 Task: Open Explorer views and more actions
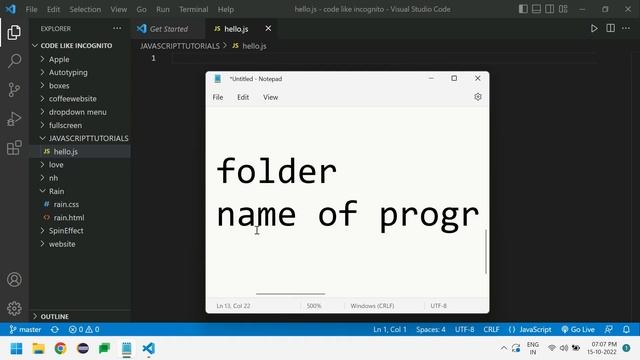[117, 28]
